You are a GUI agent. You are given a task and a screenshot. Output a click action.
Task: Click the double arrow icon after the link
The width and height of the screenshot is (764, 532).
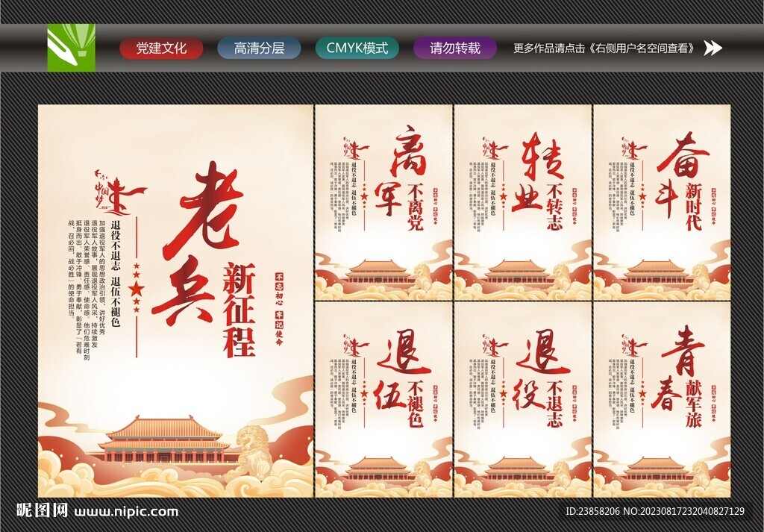(713, 48)
